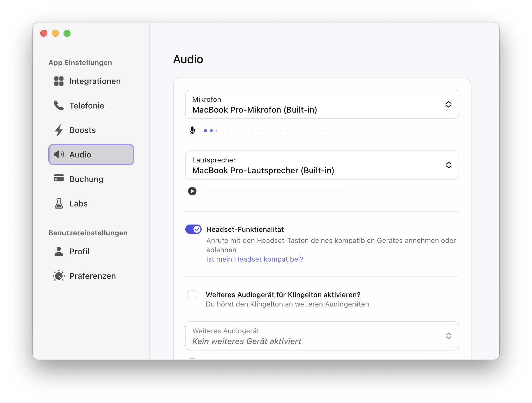This screenshot has width=532, height=403.
Task: Click the microphone input level meter
Action: [x=275, y=131]
